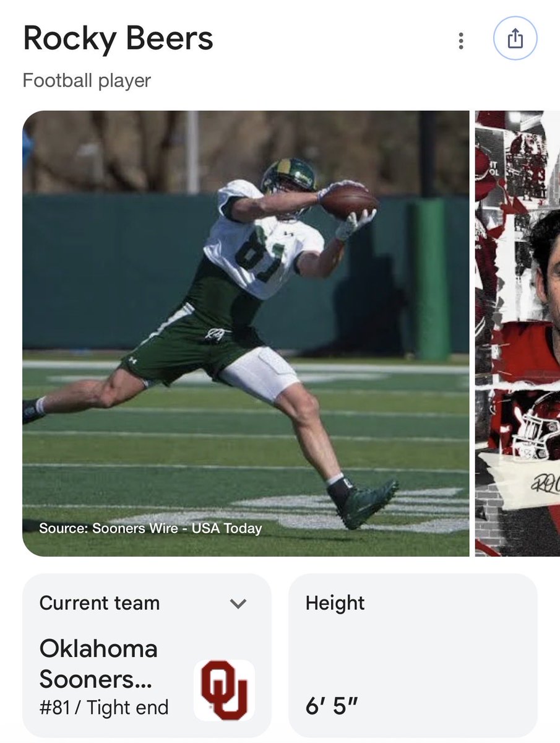This screenshot has width=560, height=743.
Task: Tap the share icon button
Action: point(515,39)
